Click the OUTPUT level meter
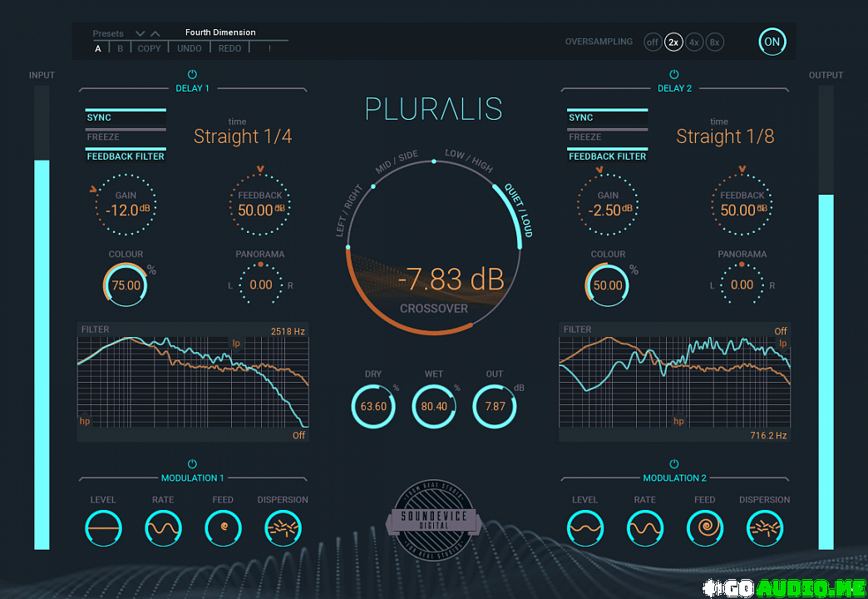The image size is (868, 599). coord(826,318)
